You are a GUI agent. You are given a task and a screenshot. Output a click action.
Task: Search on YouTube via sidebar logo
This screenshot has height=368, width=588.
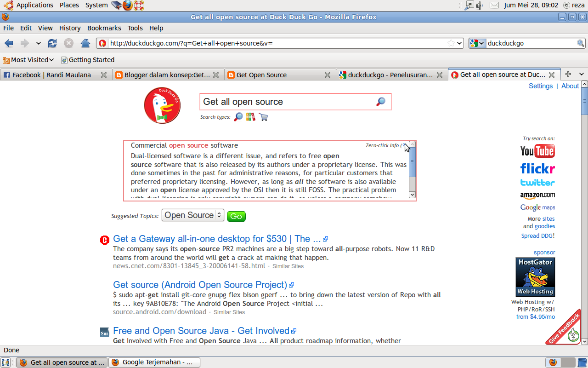pos(537,151)
